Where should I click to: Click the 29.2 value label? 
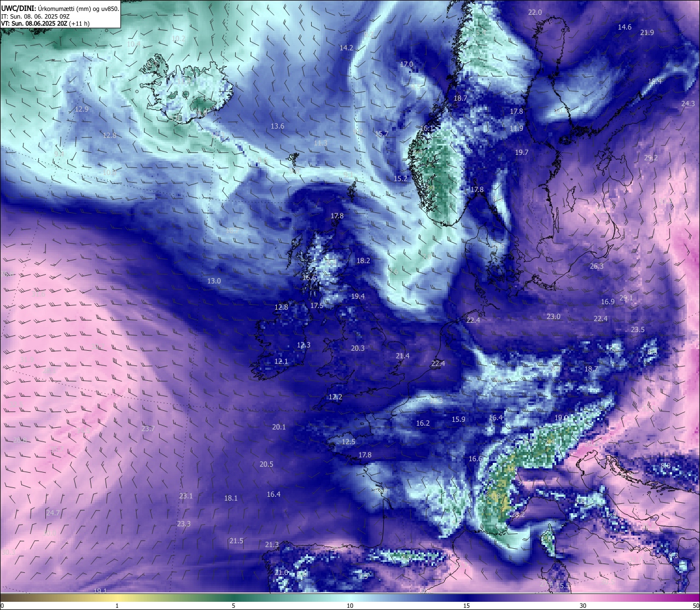coord(651,158)
